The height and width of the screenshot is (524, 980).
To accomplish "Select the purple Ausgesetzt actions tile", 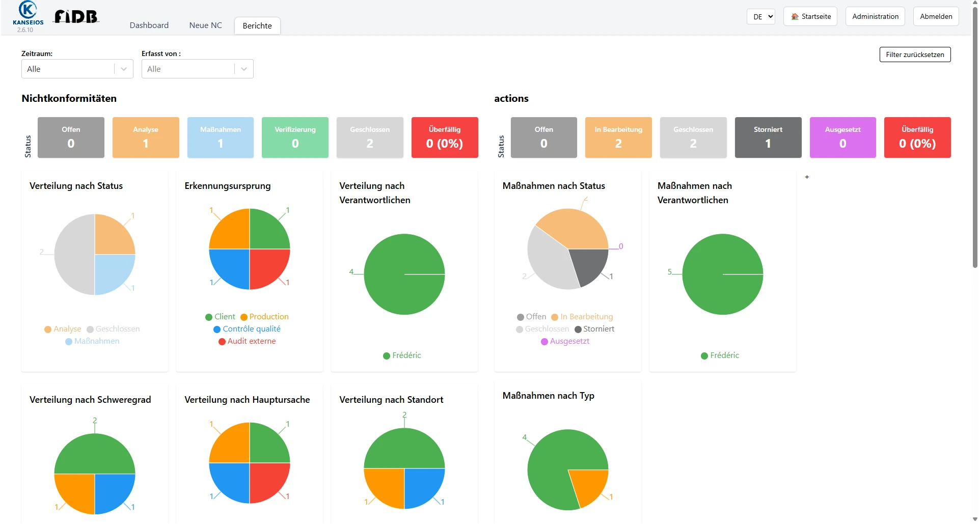I will click(x=842, y=137).
